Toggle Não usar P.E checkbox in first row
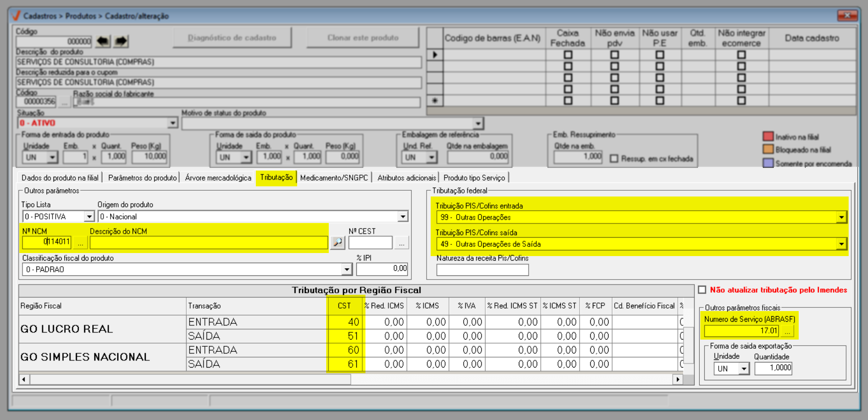The width and height of the screenshot is (868, 420). [x=660, y=54]
